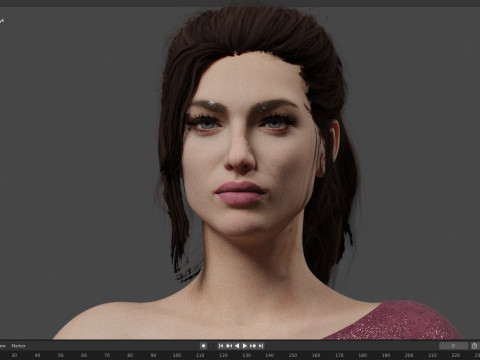The image size is (480, 360).
Task: Toggle the auto keying record button
Action: pyautogui.click(x=203, y=346)
